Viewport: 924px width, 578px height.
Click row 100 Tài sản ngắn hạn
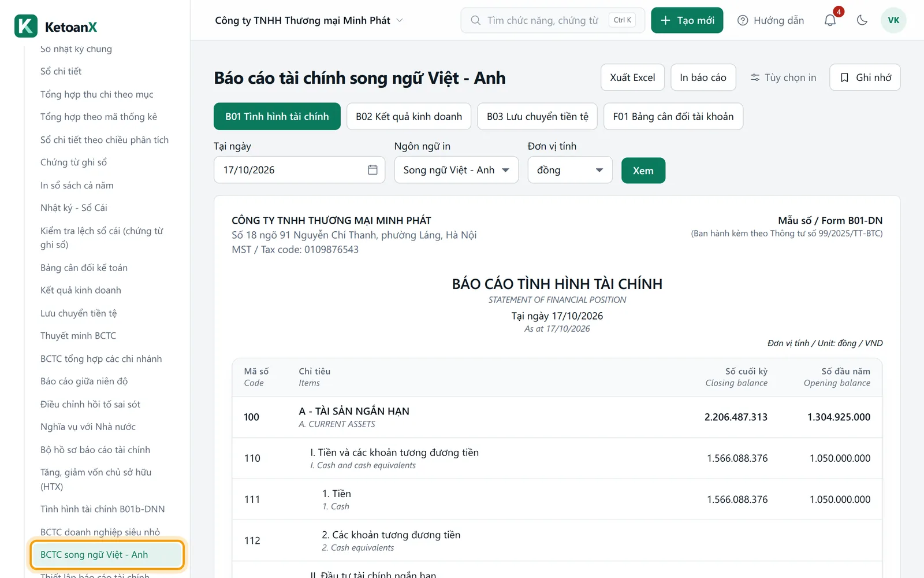(x=557, y=417)
